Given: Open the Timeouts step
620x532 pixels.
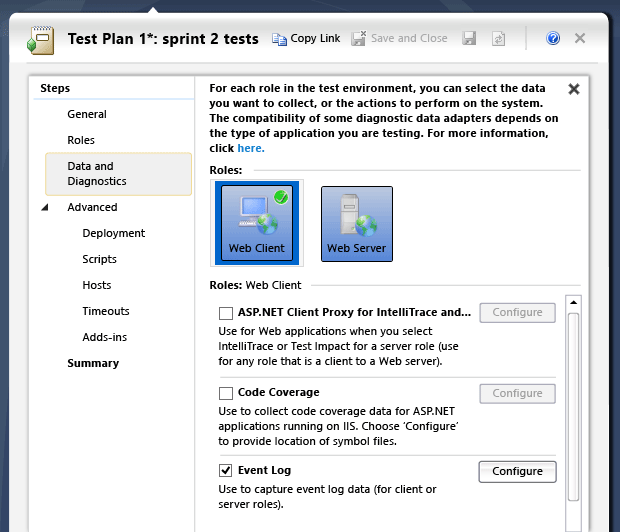Looking at the screenshot, I should (x=106, y=311).
